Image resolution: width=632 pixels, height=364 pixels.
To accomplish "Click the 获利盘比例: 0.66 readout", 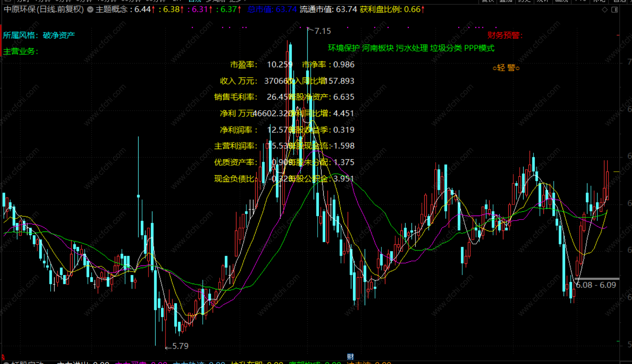I will click(x=392, y=9).
